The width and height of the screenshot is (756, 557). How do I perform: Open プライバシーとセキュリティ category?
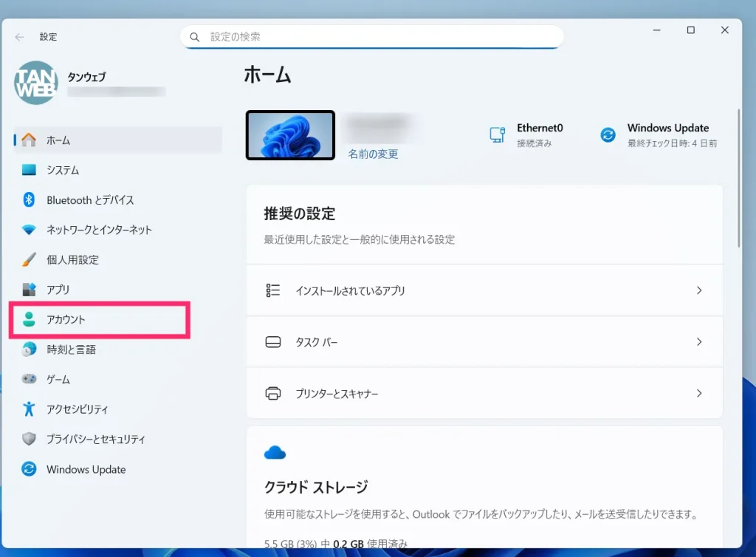[118, 439]
